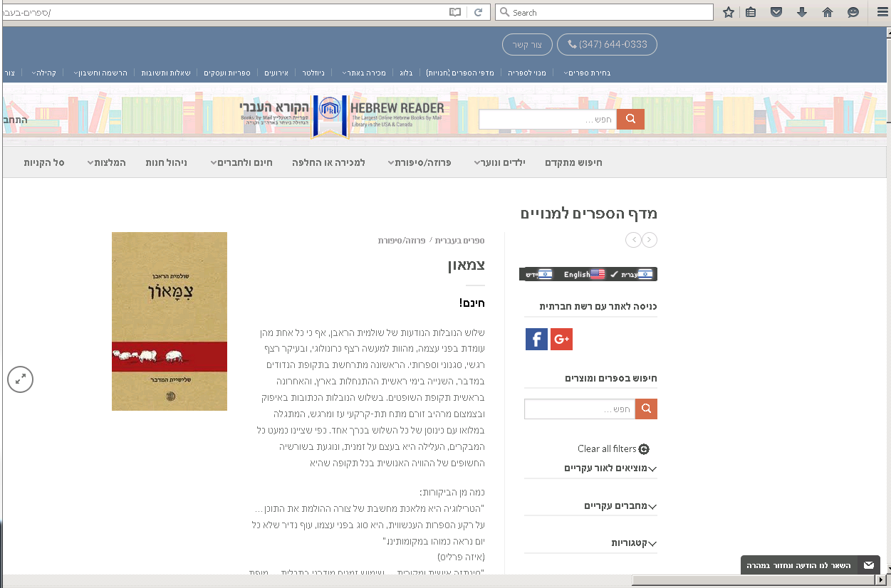
Task: Click the phone number (347) 644-0333 button
Action: pos(607,44)
